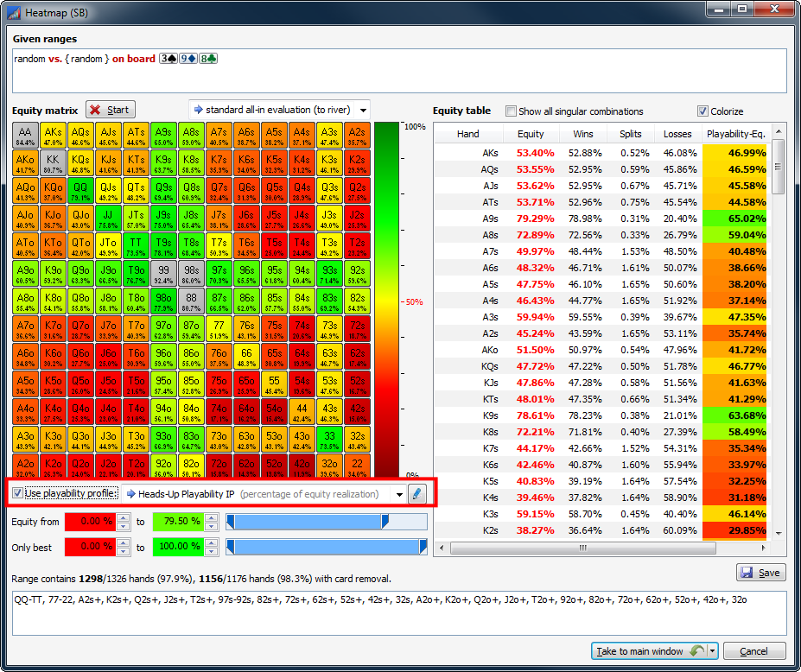Select the A9s cell in equity matrix

pos(163,136)
